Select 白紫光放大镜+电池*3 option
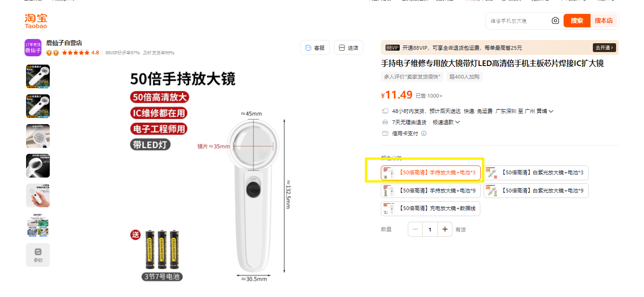 [536, 172]
